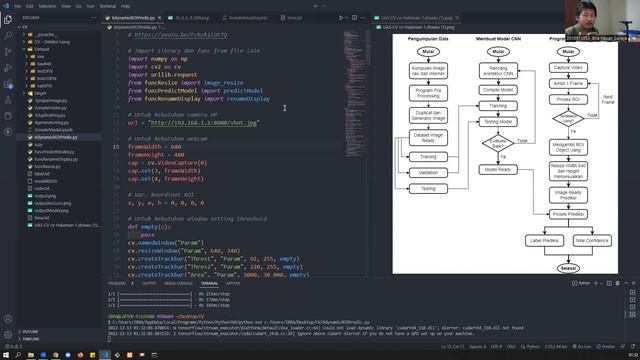
Task: Open new terminal launch profile dropdown
Action: (601, 283)
